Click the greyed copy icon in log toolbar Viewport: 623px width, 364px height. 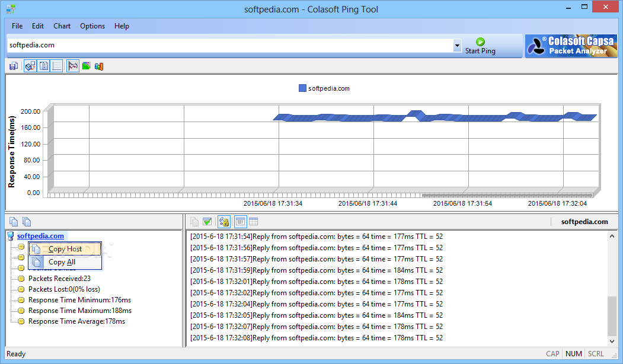click(194, 221)
